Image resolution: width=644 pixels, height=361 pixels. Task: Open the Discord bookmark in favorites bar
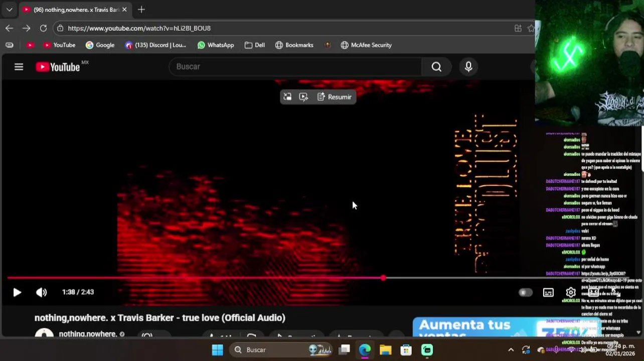pyautogui.click(x=155, y=45)
